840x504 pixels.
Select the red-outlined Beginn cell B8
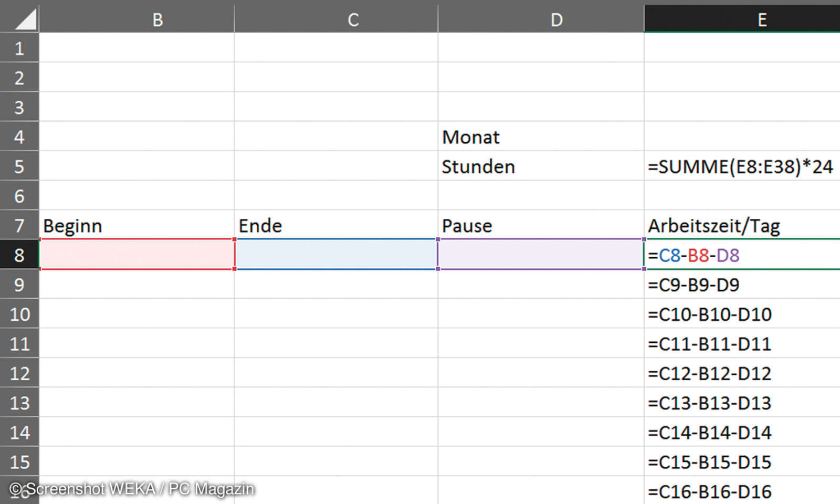[136, 255]
